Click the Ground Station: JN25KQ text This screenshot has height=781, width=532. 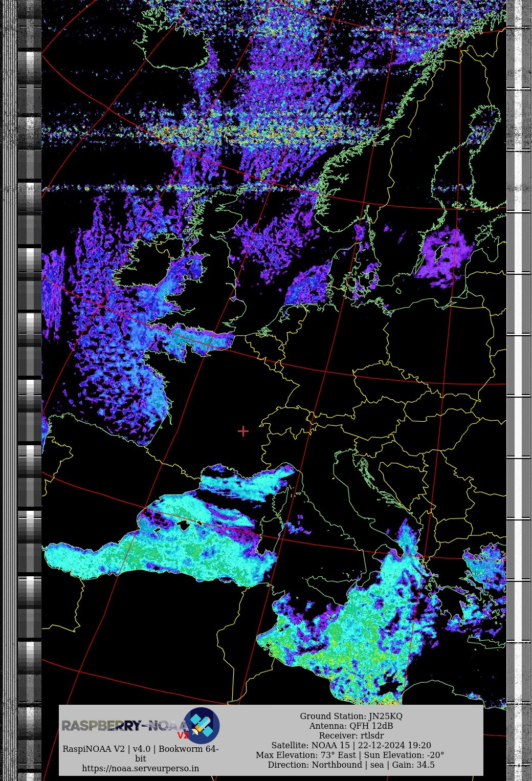pyautogui.click(x=351, y=716)
